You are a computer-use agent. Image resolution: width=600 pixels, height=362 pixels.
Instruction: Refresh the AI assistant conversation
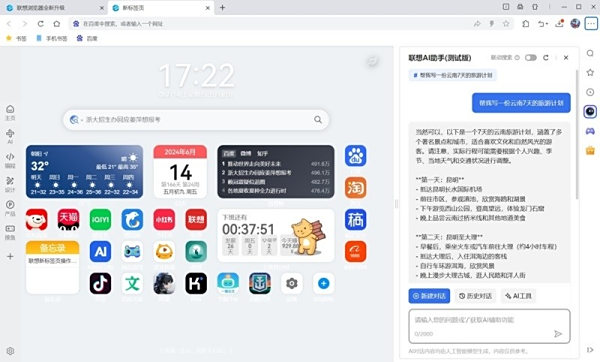click(546, 58)
